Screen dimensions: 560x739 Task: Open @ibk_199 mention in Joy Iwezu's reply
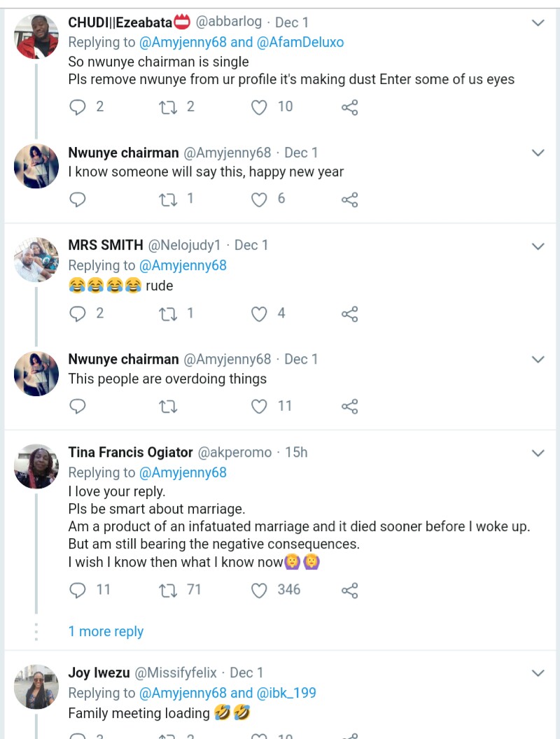286,693
